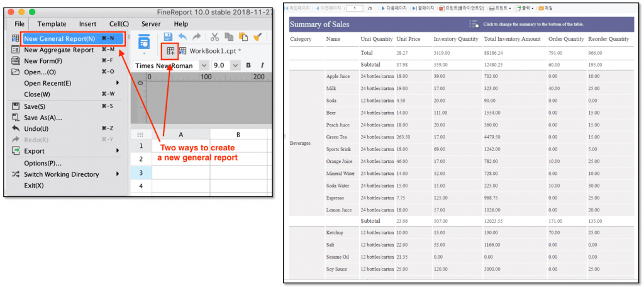Open the Help menu
Image resolution: width=644 pixels, height=287 pixels.
tap(180, 24)
